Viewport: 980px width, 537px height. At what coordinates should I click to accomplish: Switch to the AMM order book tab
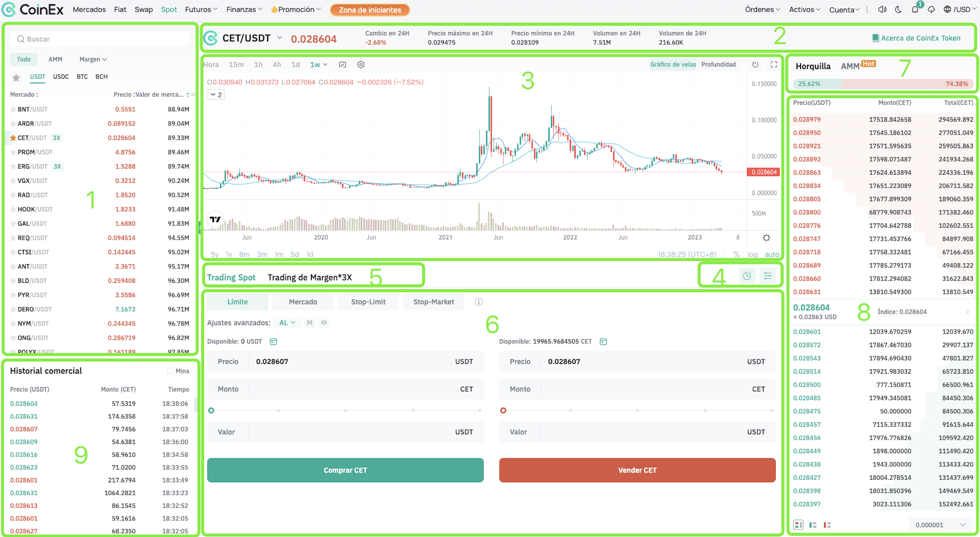pyautogui.click(x=850, y=66)
